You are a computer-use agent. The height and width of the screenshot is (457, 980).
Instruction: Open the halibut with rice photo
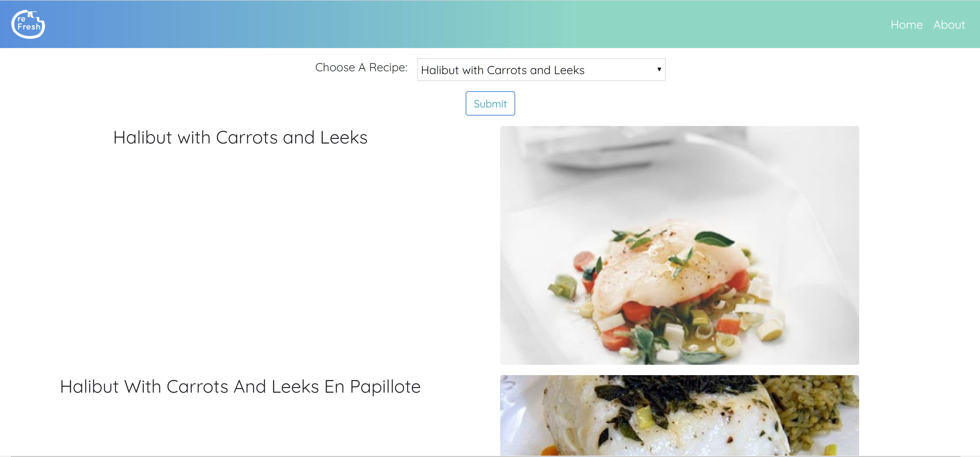click(679, 415)
